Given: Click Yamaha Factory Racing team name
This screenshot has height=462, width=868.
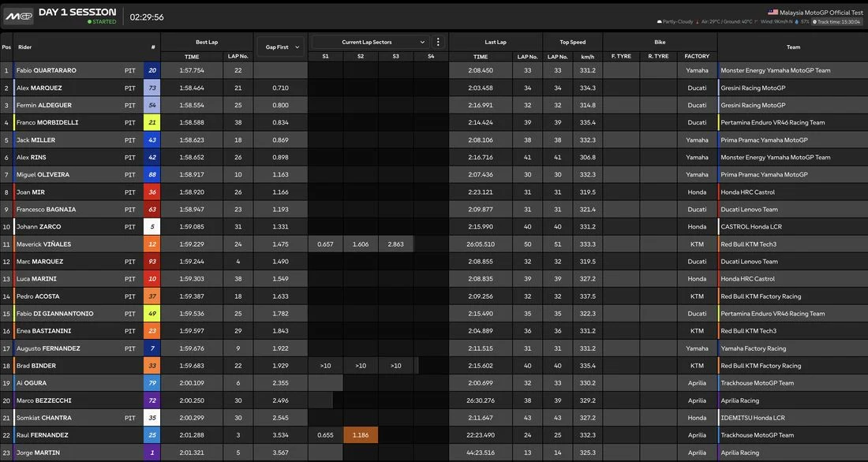Looking at the screenshot, I should (753, 348).
